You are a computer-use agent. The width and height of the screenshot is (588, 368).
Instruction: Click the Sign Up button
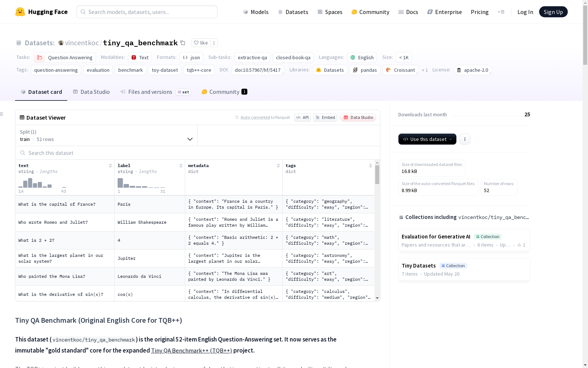pyautogui.click(x=553, y=12)
